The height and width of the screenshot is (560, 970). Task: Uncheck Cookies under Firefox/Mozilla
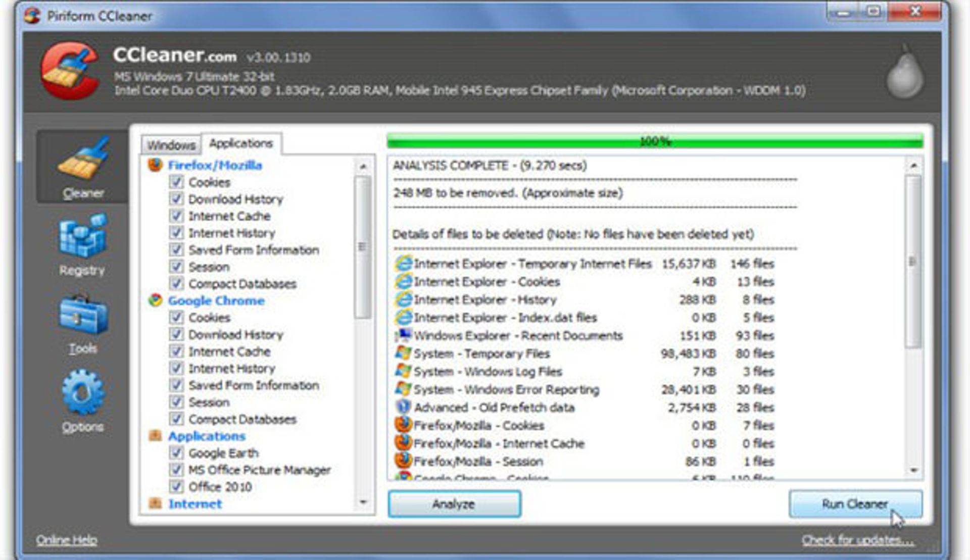(177, 182)
